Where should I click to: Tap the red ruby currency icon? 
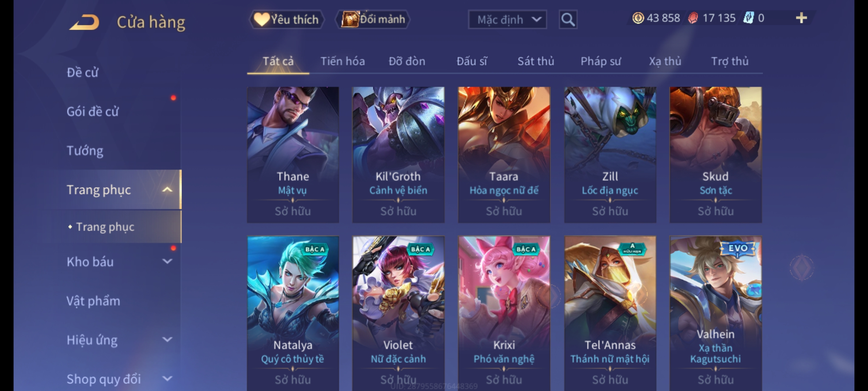pyautogui.click(x=693, y=18)
